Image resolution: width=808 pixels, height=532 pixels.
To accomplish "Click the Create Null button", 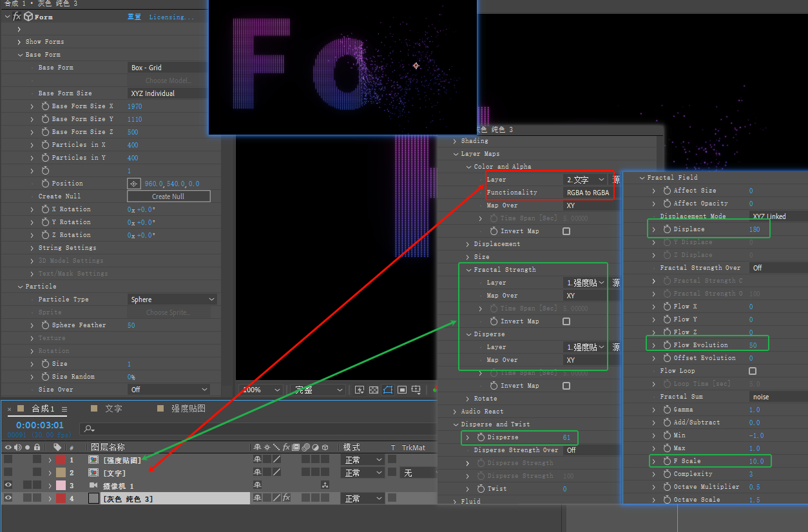I will point(169,196).
